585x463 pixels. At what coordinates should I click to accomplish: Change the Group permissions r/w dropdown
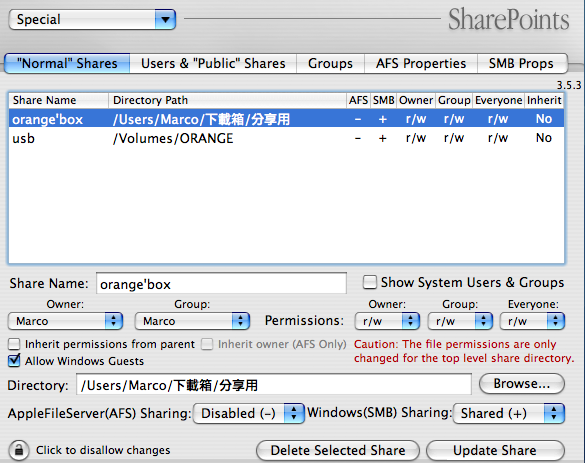pyautogui.click(x=460, y=321)
